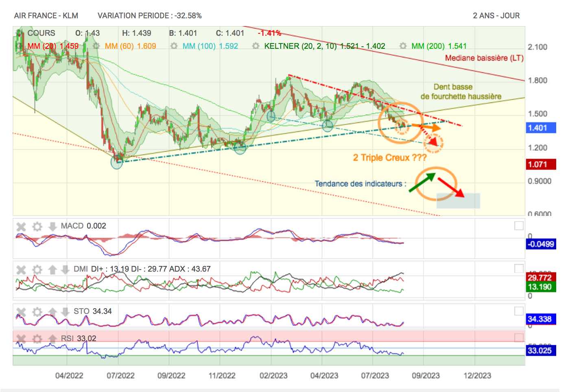Click the COURS label

click(x=41, y=33)
